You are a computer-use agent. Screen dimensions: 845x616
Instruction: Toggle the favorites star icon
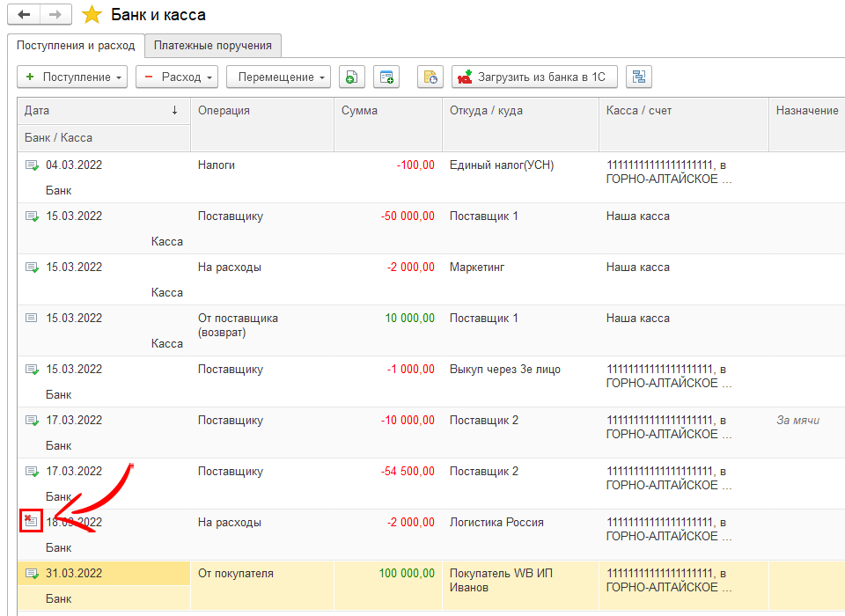[91, 15]
